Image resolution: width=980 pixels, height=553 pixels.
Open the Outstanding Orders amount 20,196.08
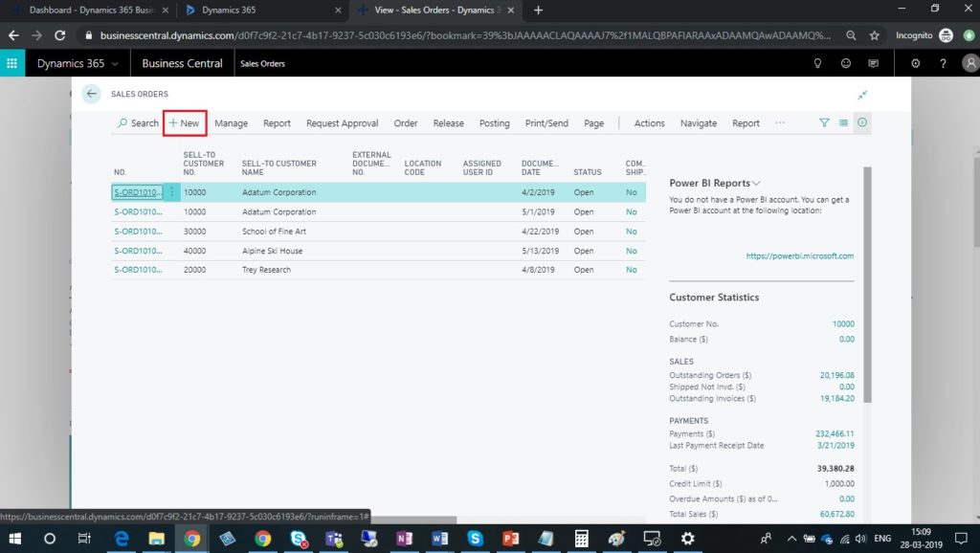[x=836, y=375]
